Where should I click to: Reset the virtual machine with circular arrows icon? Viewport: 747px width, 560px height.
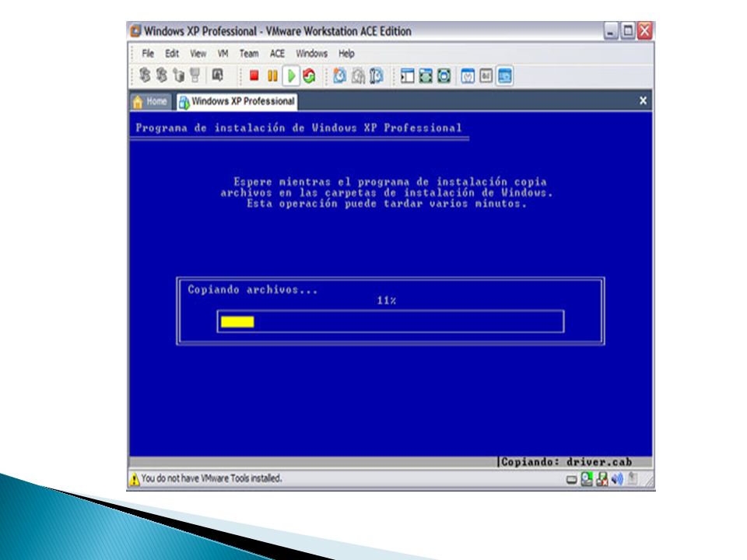309,75
